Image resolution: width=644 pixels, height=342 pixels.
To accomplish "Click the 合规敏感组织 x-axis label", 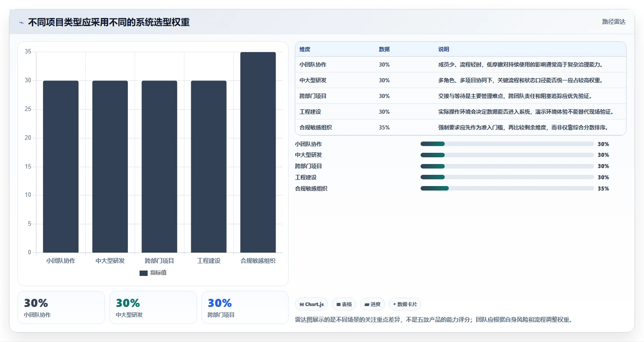I will (258, 261).
